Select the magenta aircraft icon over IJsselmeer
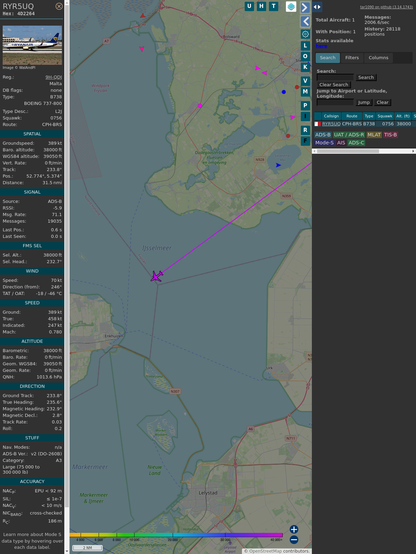 pyautogui.click(x=156, y=276)
